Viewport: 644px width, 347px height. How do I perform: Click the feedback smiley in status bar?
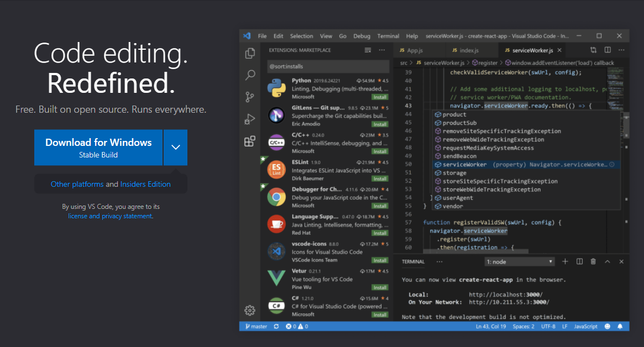click(608, 327)
